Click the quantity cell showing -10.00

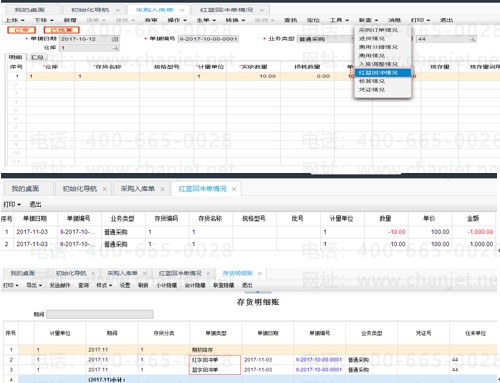pos(386,232)
